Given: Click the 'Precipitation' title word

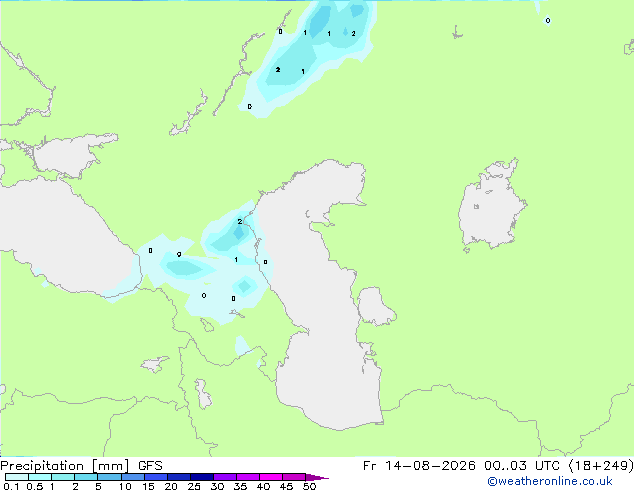Looking at the screenshot, I should (x=42, y=466).
